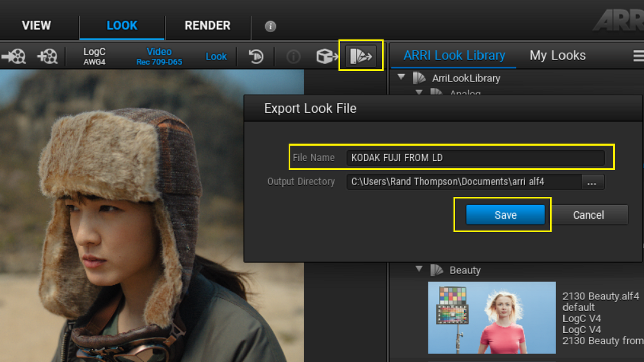Click the "Export Look File" dialog title
This screenshot has width=644, height=362.
pyautogui.click(x=310, y=108)
